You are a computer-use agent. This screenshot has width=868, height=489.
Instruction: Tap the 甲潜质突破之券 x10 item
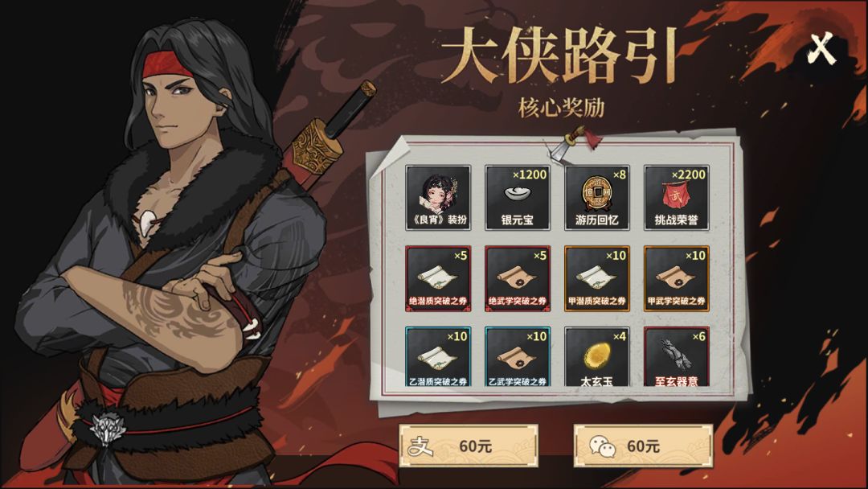[596, 278]
